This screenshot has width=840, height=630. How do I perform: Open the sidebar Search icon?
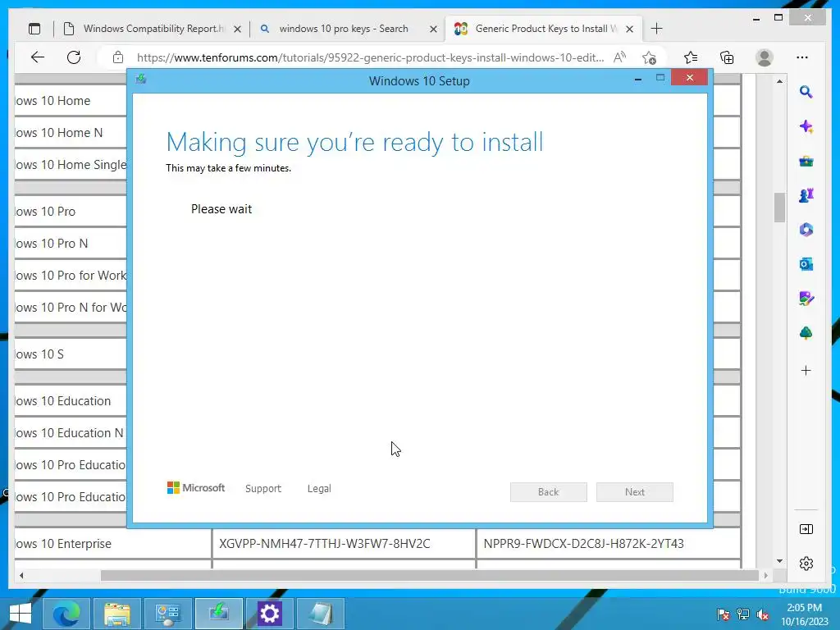click(x=806, y=92)
